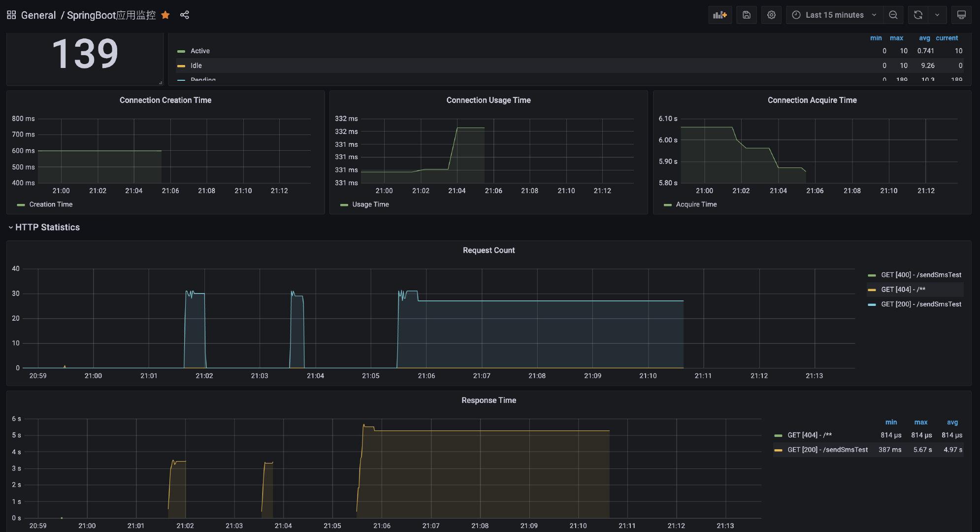Screen dimensions: 980x532
Task: Toggle GET [400] - /sendSmsTest series
Action: tap(921, 275)
